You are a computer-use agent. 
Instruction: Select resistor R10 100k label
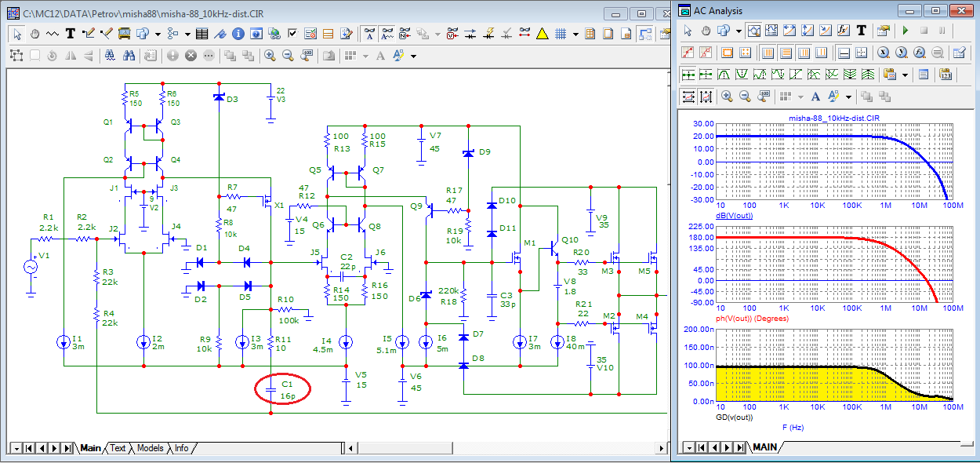tap(286, 310)
